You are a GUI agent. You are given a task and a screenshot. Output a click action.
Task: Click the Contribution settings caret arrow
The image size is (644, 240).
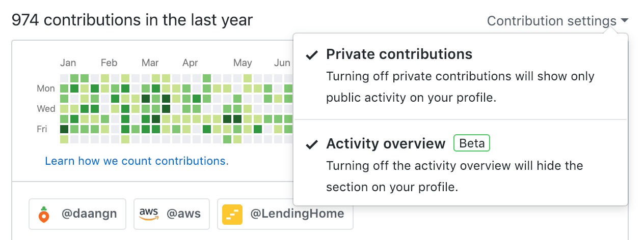[625, 21]
